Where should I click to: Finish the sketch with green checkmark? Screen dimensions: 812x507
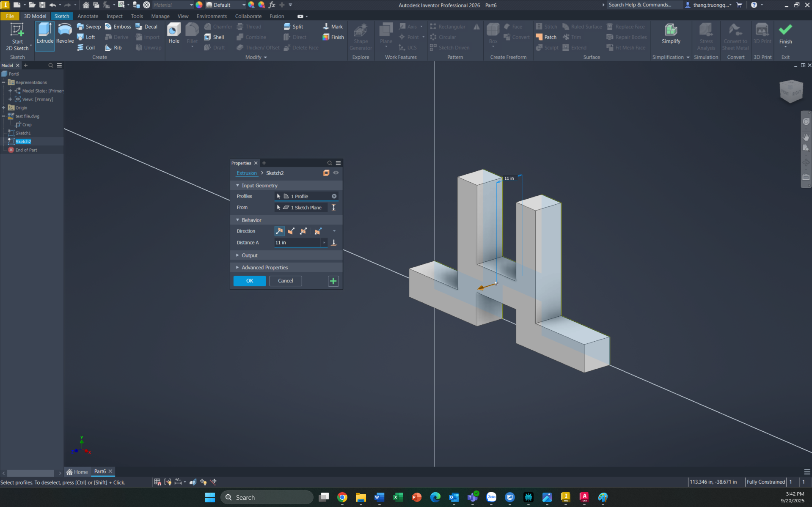click(785, 34)
